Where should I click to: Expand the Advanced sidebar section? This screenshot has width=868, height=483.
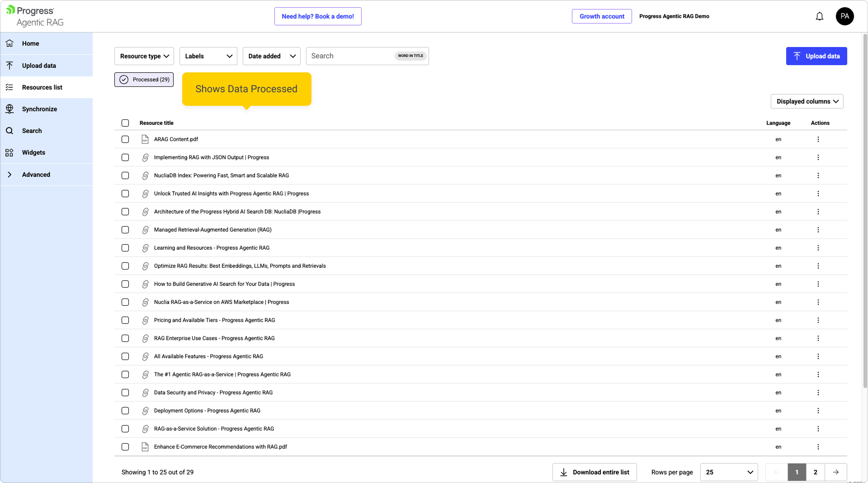click(36, 175)
